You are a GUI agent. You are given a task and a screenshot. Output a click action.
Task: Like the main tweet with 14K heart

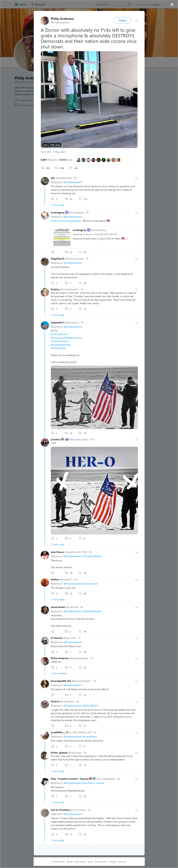[x=70, y=168]
